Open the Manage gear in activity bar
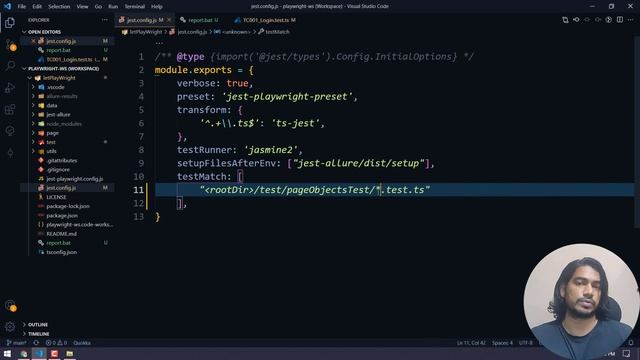The width and height of the screenshot is (640, 360). click(x=10, y=327)
